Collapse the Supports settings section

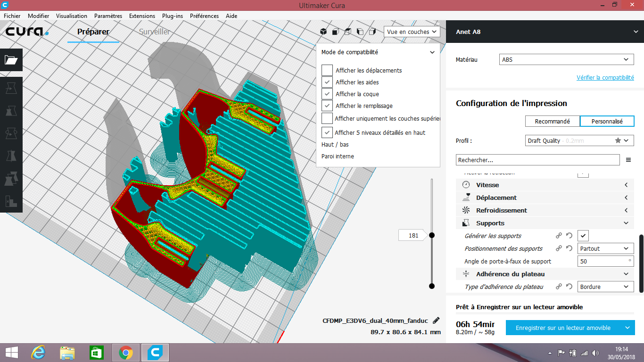tap(545, 223)
